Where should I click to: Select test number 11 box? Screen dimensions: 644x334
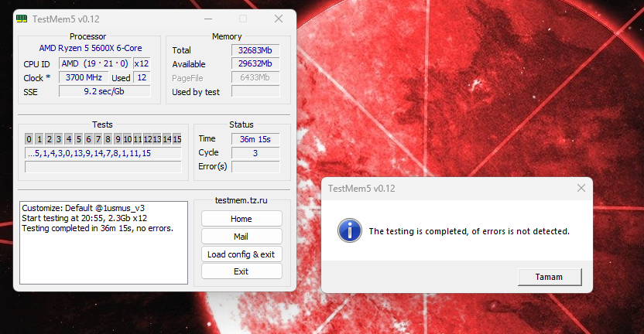pos(137,139)
